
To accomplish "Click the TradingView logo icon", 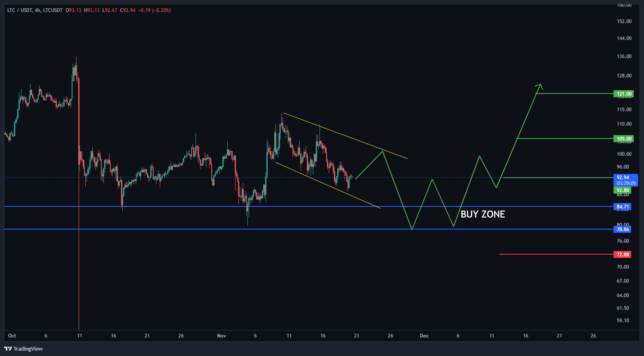I will click(x=8, y=349).
